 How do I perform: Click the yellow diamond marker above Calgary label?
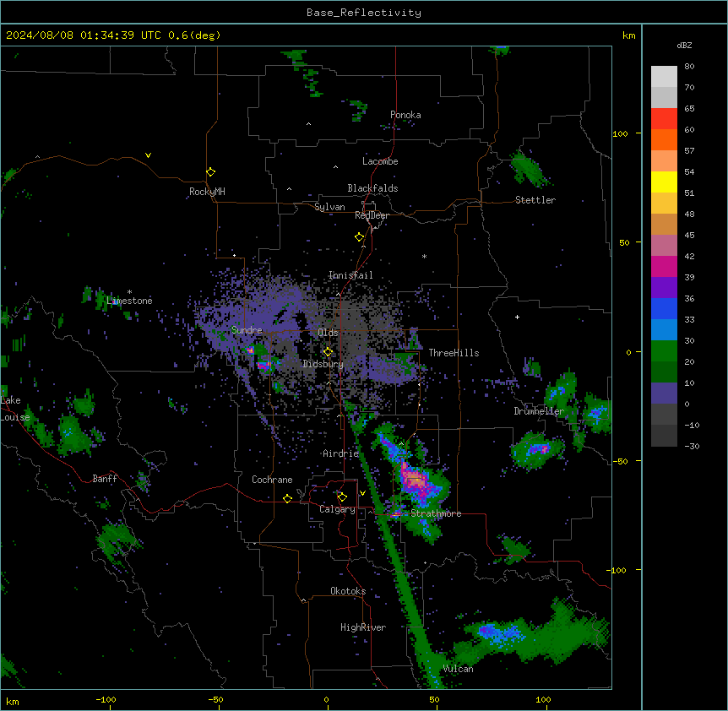(342, 497)
